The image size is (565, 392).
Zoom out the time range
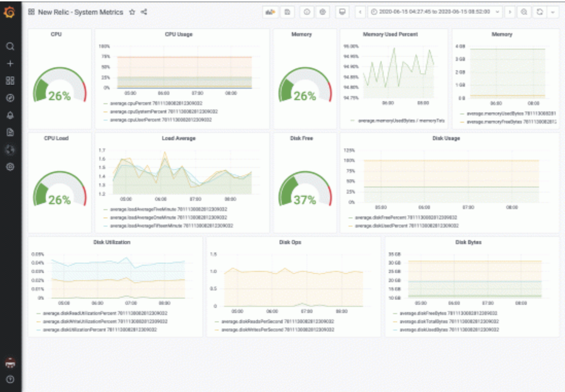[524, 12]
